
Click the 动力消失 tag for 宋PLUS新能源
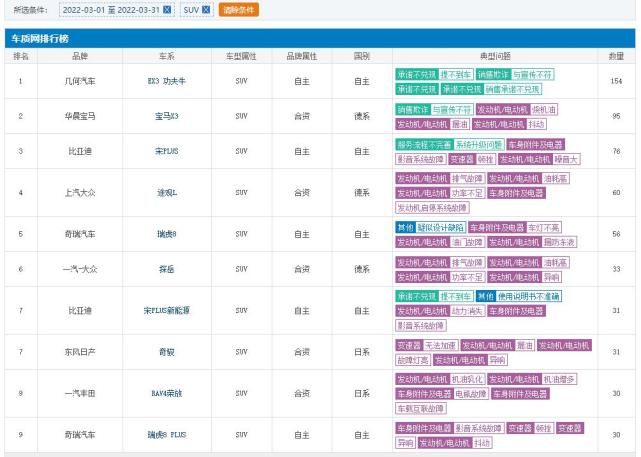pos(467,311)
